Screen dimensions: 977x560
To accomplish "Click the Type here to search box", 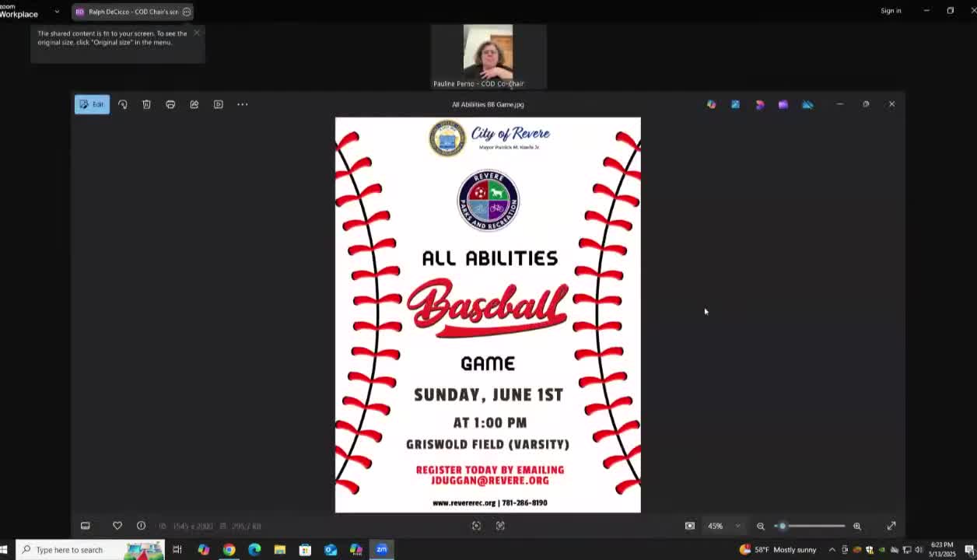I will pos(91,550).
